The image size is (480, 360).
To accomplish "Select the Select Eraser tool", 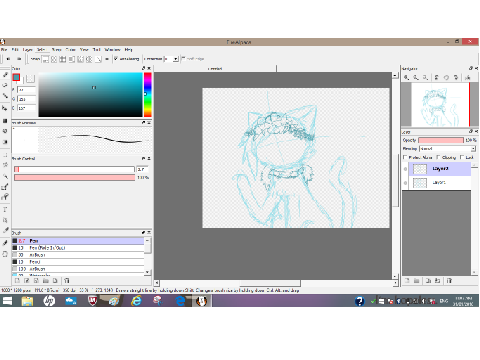I will [5, 197].
